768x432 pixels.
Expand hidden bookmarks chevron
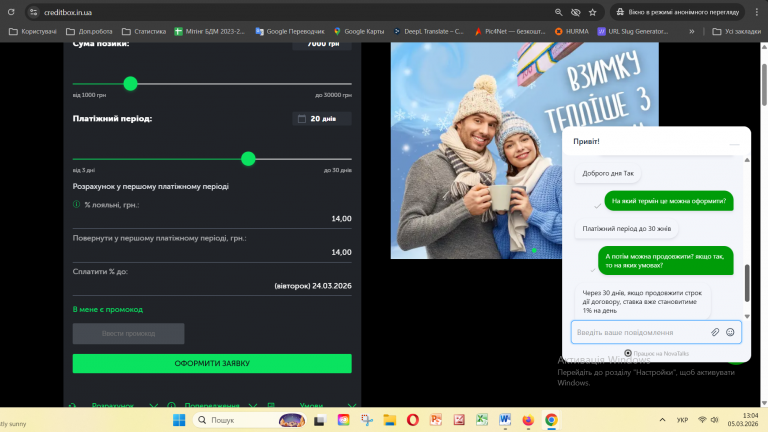pyautogui.click(x=692, y=31)
